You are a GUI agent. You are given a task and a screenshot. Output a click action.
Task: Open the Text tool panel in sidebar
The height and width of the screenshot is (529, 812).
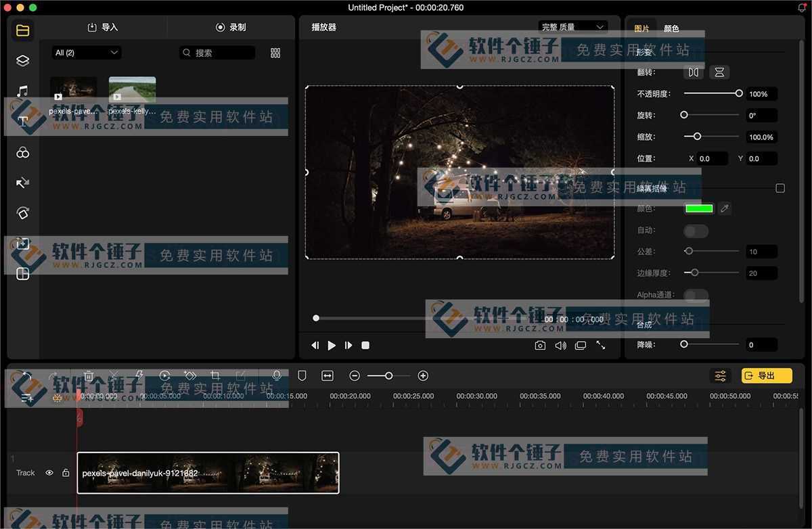click(22, 121)
